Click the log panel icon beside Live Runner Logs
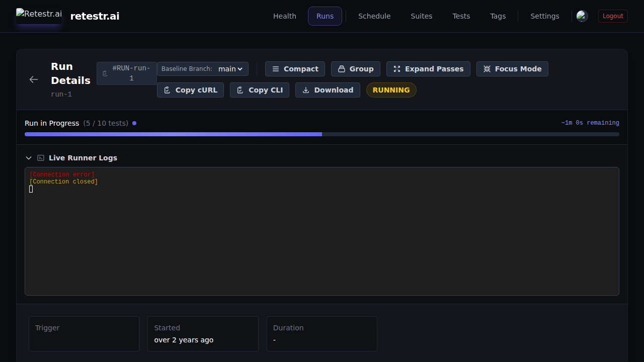644x362 pixels. [41, 157]
